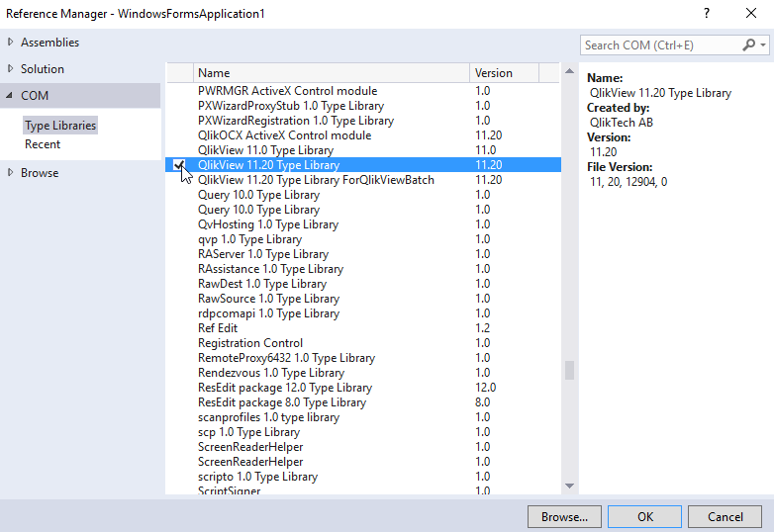Select RAssistance 1.0 Type Library

coord(363,269)
